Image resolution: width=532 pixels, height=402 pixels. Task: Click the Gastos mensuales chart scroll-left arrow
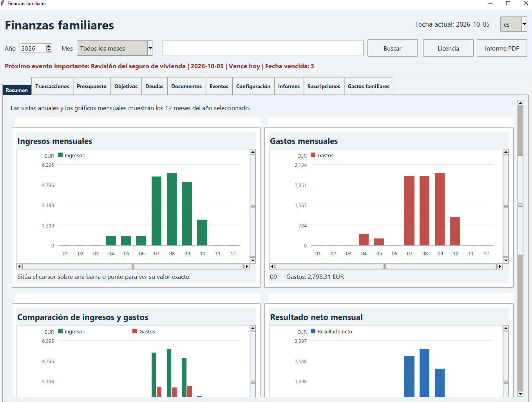[272, 266]
